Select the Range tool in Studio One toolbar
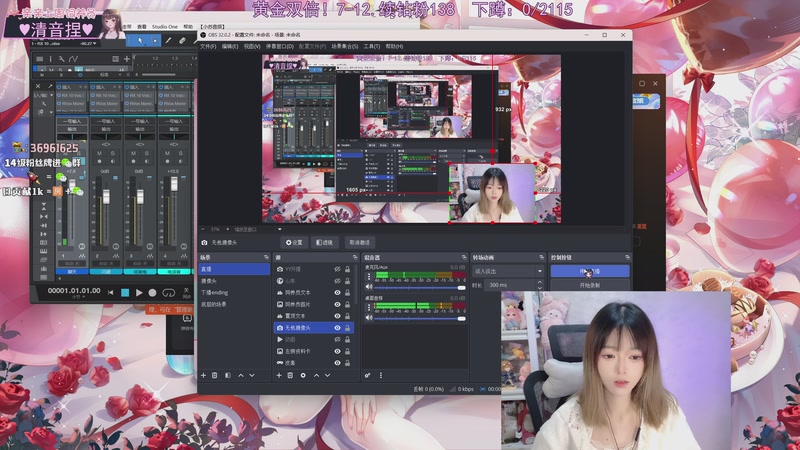 [154, 41]
